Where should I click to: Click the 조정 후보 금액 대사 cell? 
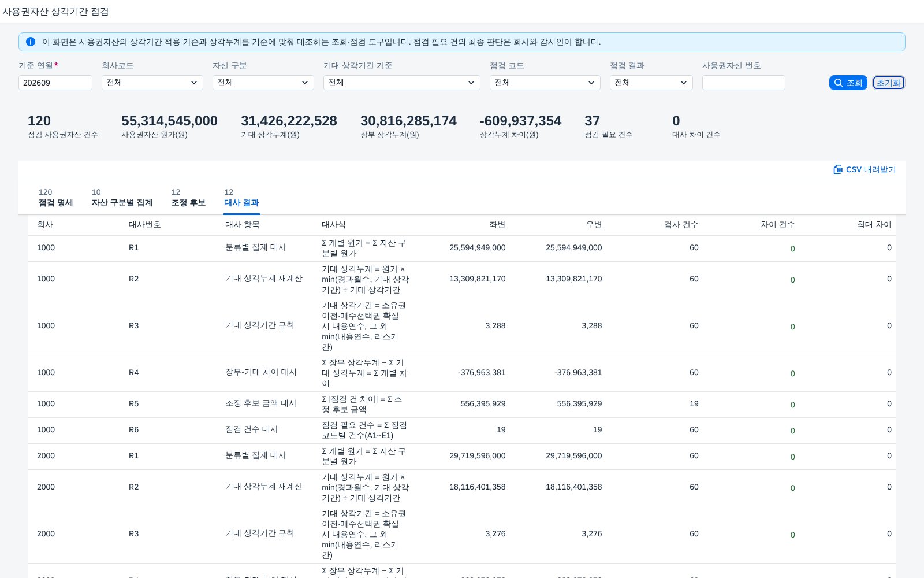coord(261,403)
